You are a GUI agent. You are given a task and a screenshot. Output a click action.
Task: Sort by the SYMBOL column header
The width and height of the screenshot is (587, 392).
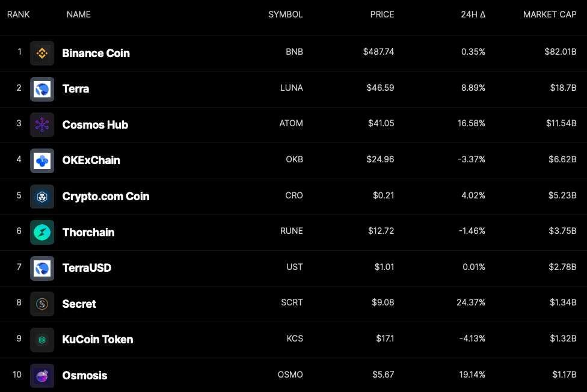[286, 14]
